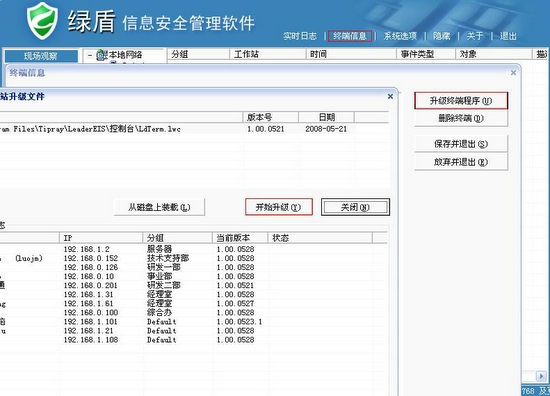Open the 终端信息 menu
The image size is (550, 396).
click(350, 36)
